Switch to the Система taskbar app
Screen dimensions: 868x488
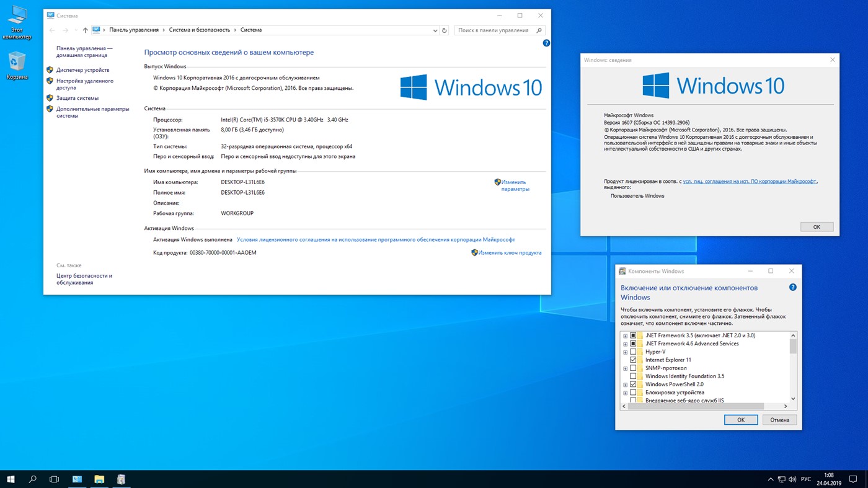(x=77, y=479)
